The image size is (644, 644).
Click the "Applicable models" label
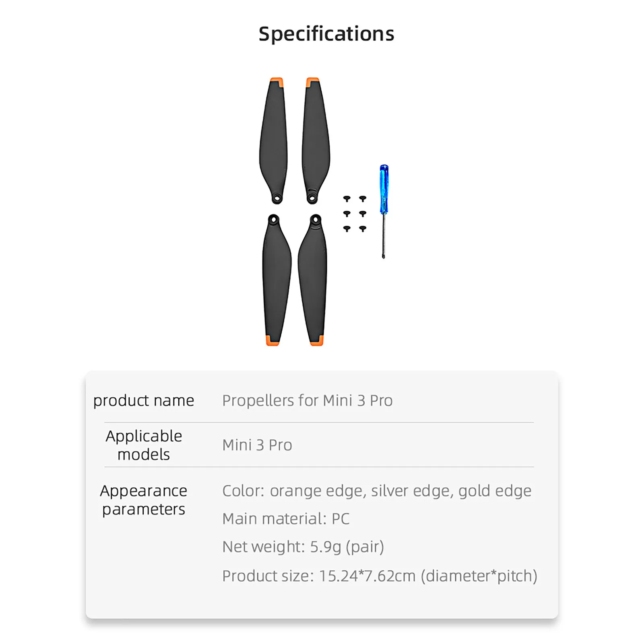click(x=144, y=445)
